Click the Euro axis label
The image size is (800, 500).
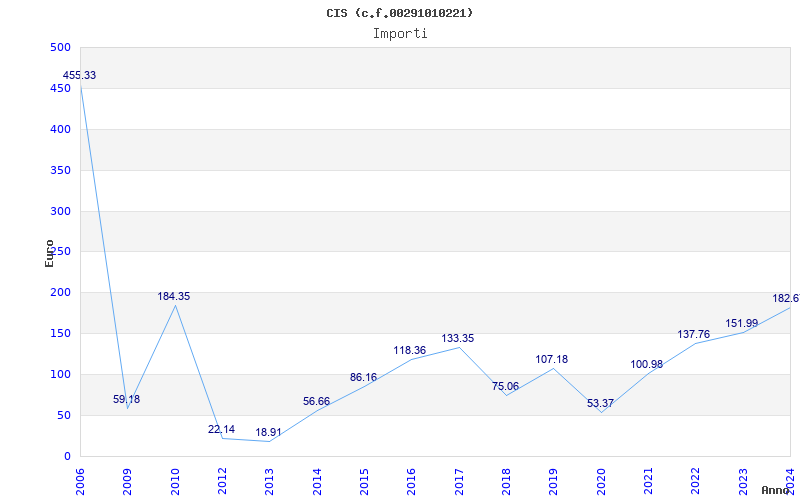[49, 253]
